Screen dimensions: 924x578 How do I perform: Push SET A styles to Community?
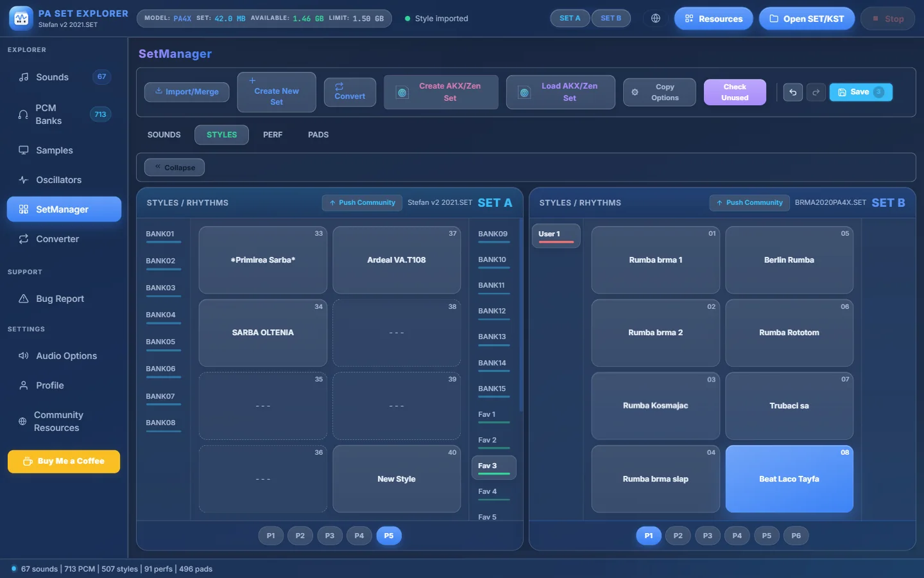pos(362,203)
